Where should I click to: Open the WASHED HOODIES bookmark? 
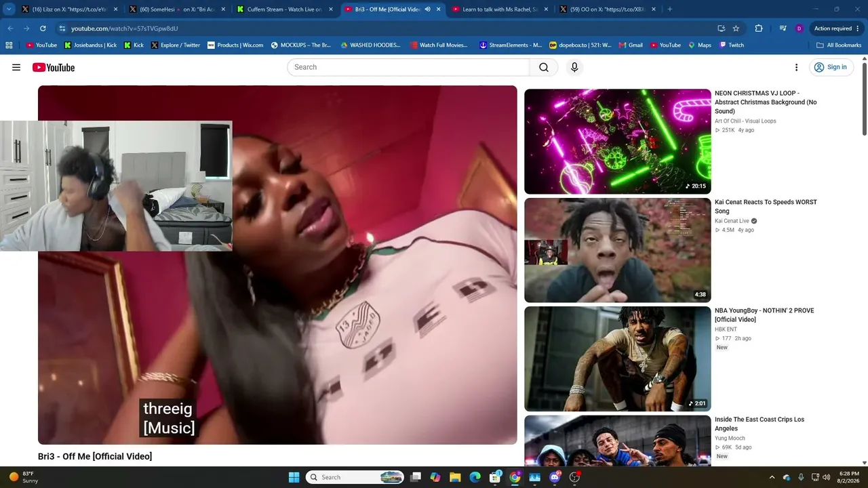(370, 45)
